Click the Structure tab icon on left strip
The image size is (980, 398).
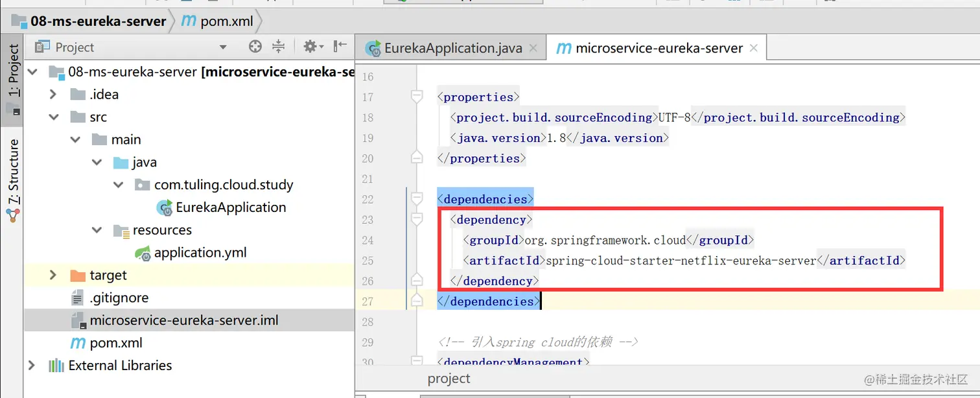(x=14, y=216)
